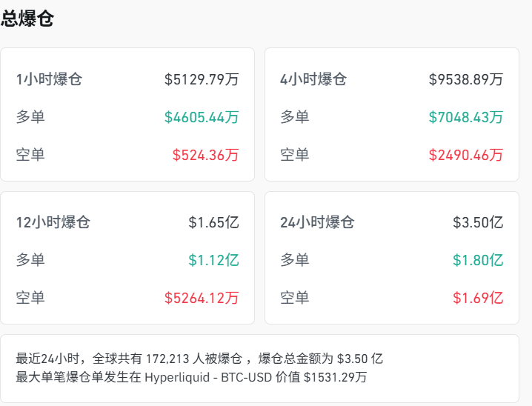Click the 总爆仓 heading
Viewport: 532px width, 406px height.
click(27, 19)
